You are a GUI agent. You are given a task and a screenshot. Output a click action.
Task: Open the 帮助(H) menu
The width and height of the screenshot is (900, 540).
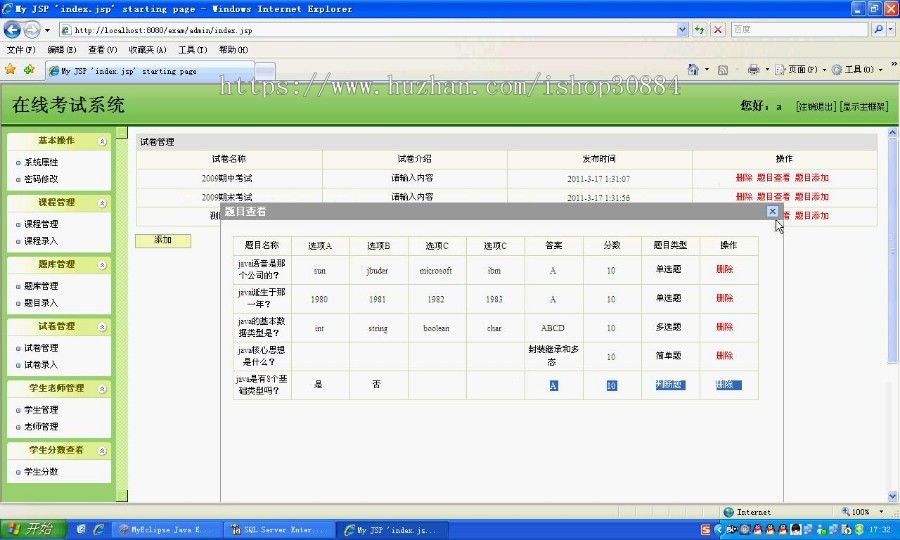(233, 50)
